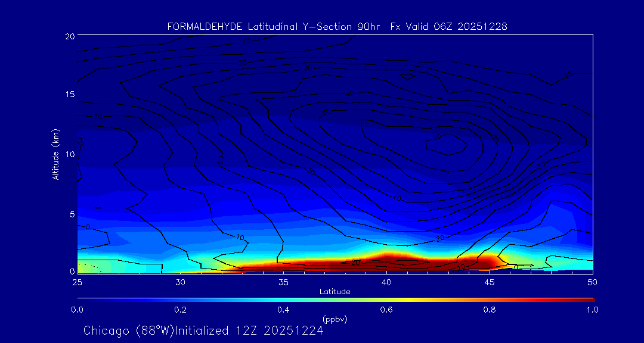Click the colorbar value 0.0

coord(77,310)
